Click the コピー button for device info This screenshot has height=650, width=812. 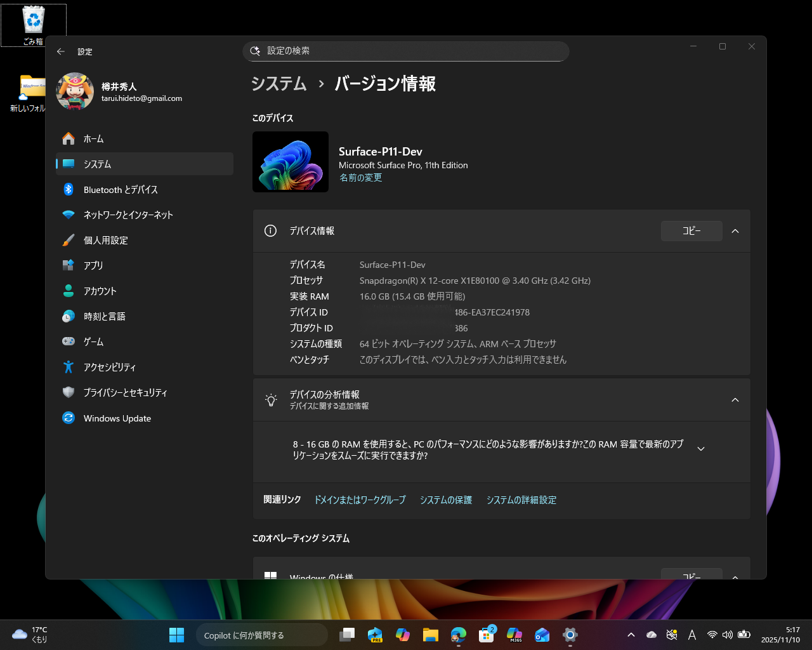(x=691, y=231)
